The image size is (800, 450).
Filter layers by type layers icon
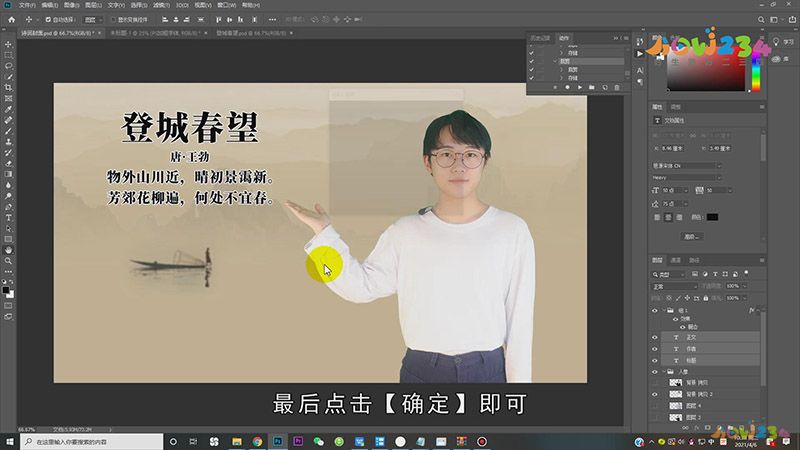click(715, 274)
